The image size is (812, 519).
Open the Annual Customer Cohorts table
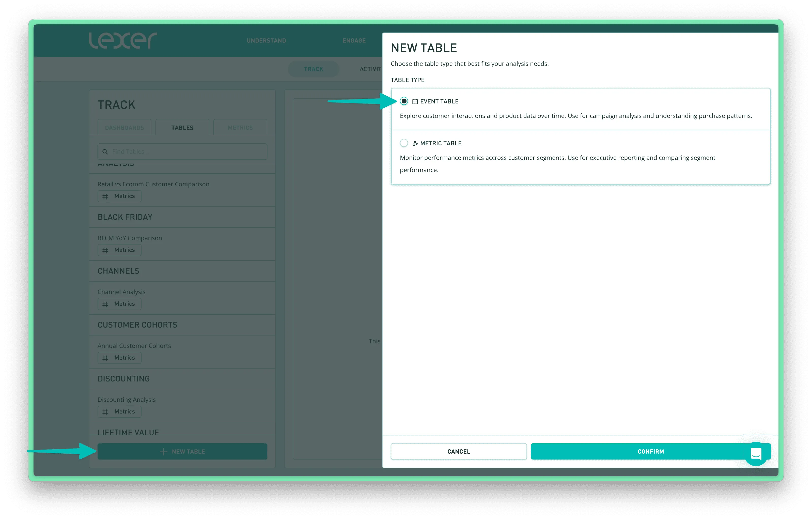click(134, 346)
